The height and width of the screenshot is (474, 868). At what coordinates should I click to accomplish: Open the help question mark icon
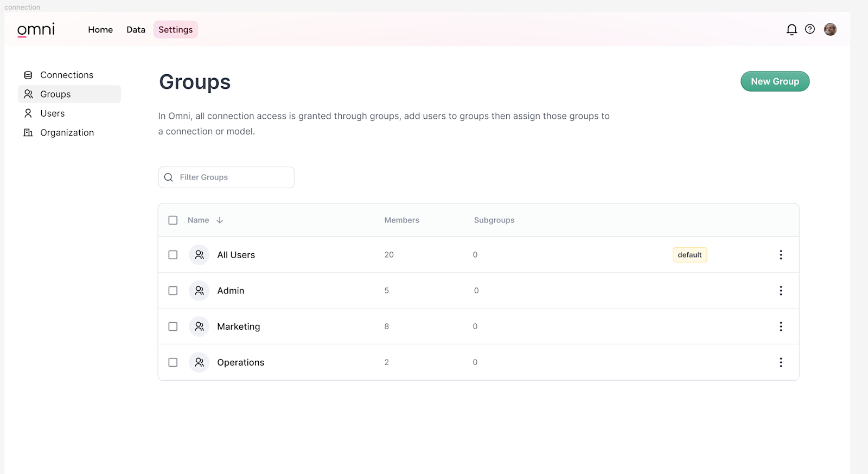[809, 29]
